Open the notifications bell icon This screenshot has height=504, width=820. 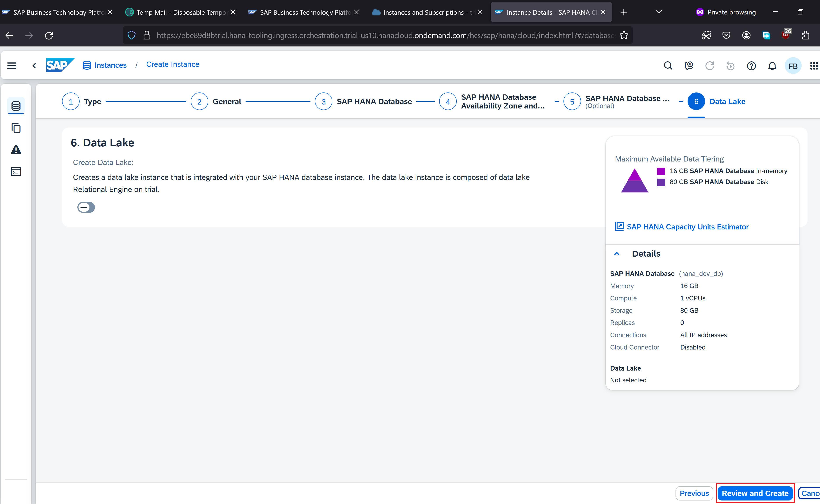(x=772, y=66)
